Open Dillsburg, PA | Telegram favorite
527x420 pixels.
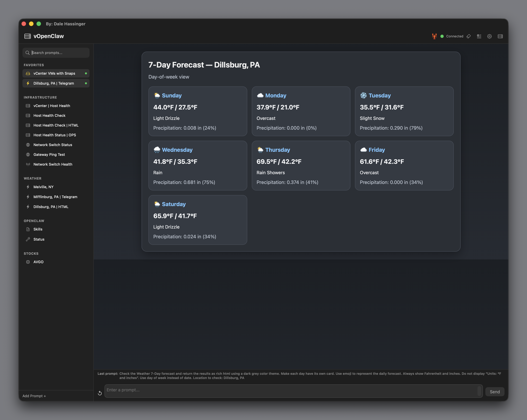click(x=54, y=83)
